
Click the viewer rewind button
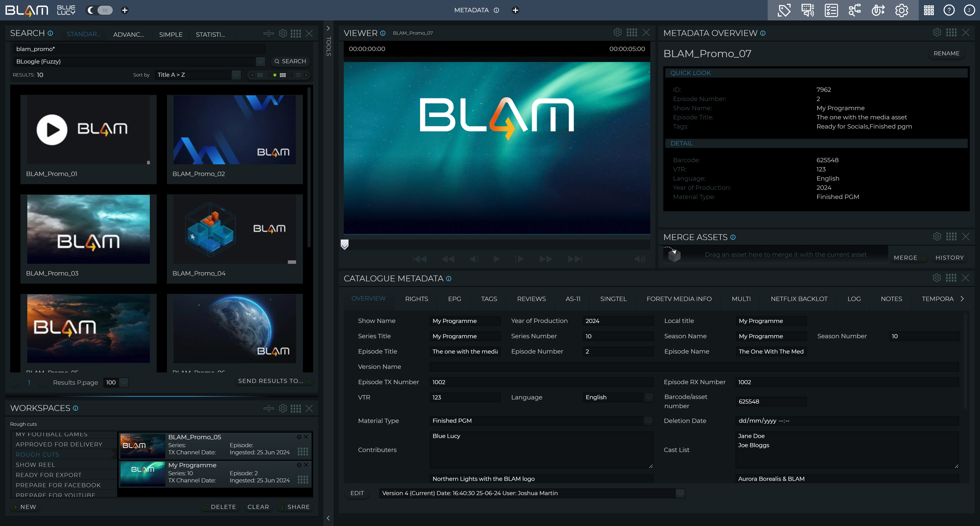tap(448, 259)
